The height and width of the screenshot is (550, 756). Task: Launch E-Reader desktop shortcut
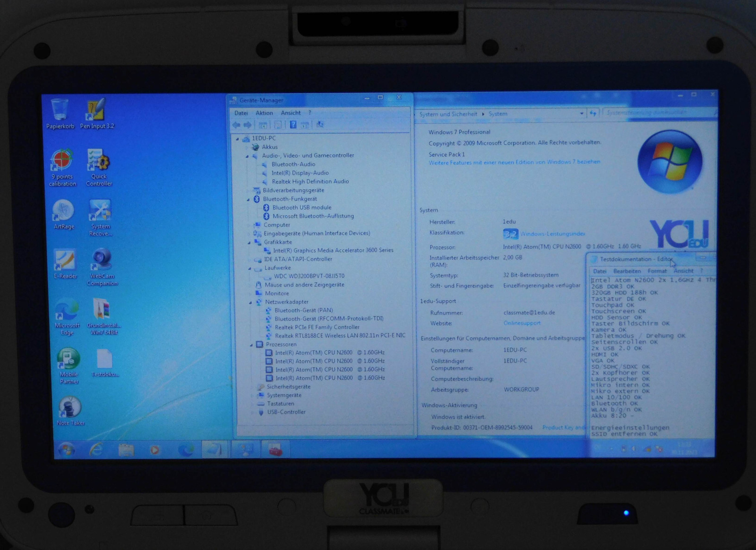[65, 264]
